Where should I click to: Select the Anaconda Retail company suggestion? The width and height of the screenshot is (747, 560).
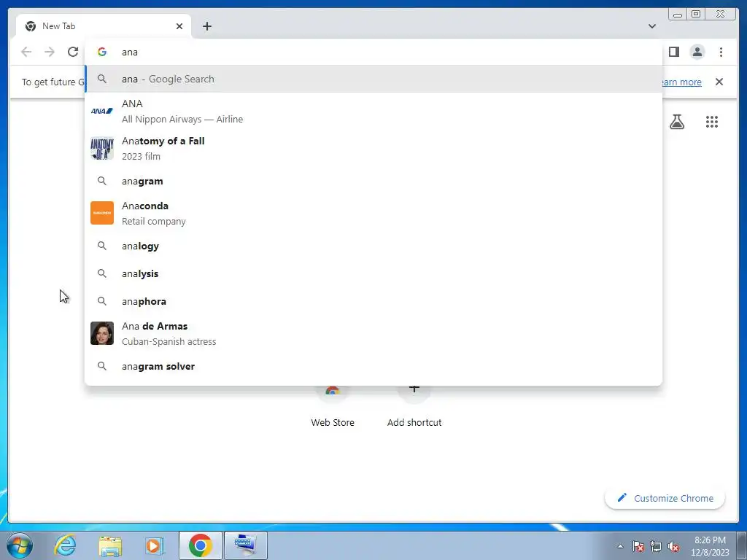pyautogui.click(x=373, y=213)
